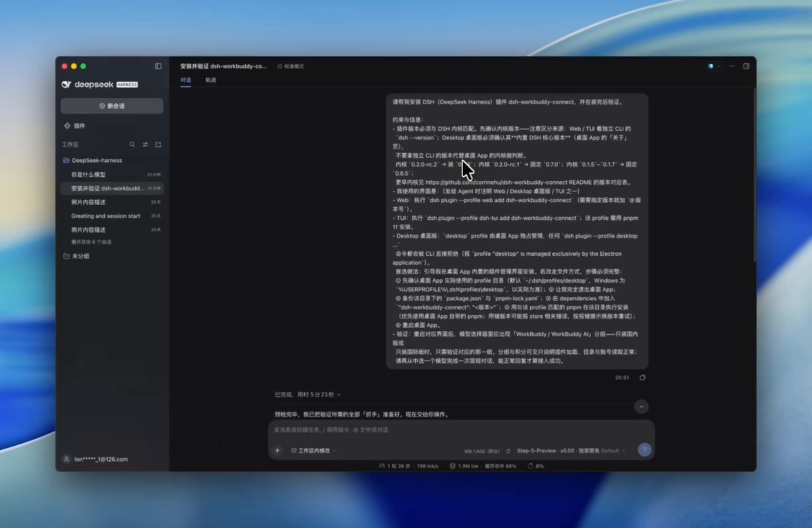Screen dimensions: 812x528
Task: Jump to bottom with the down-arrow button
Action: pos(641,406)
